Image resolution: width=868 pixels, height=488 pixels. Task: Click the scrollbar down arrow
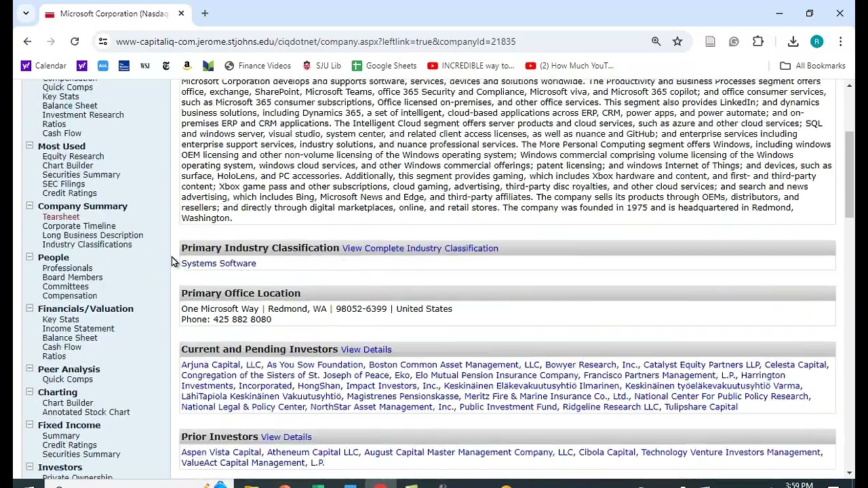(850, 473)
